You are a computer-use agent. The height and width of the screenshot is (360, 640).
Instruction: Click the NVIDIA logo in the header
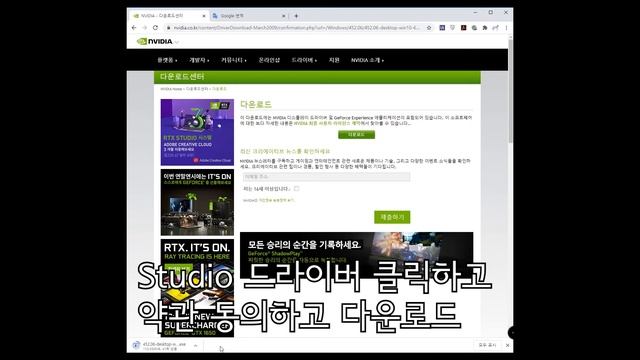[x=154, y=41]
